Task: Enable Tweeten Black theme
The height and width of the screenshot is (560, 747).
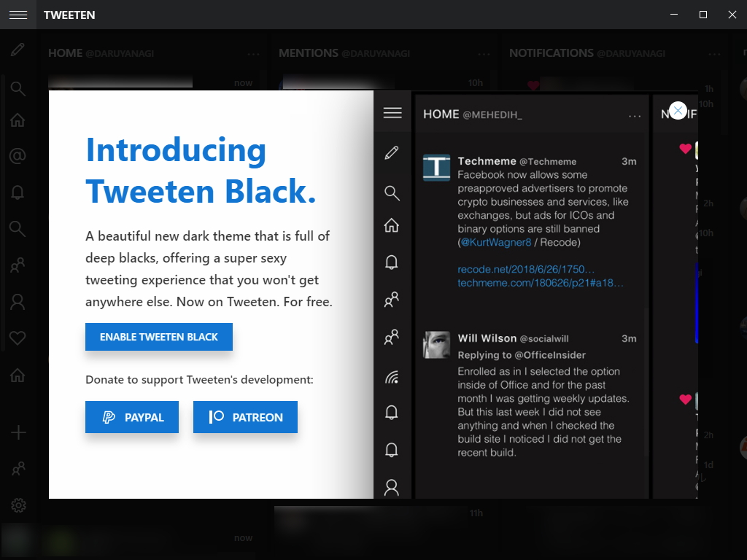Action: [x=158, y=337]
